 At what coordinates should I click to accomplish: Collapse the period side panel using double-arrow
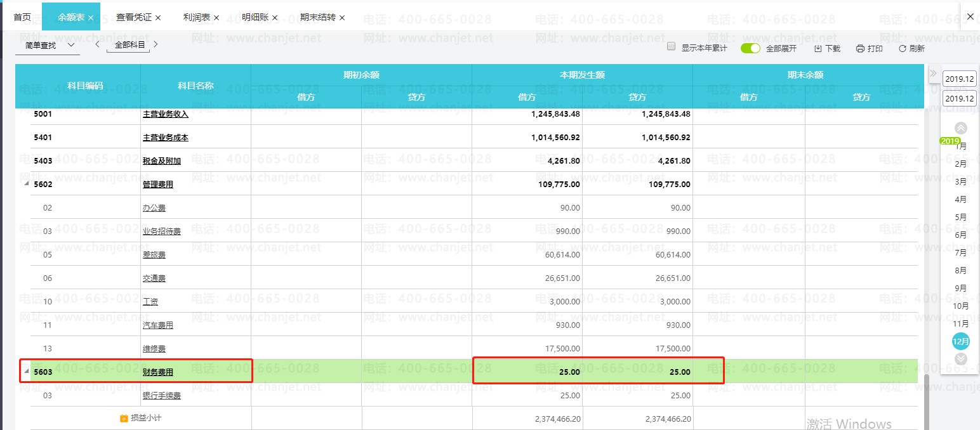(933, 74)
